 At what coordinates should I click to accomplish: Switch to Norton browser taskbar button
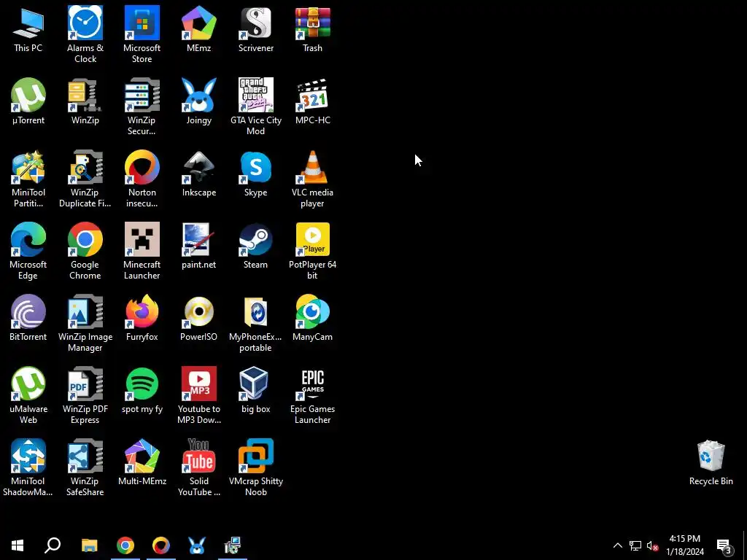(x=161, y=545)
